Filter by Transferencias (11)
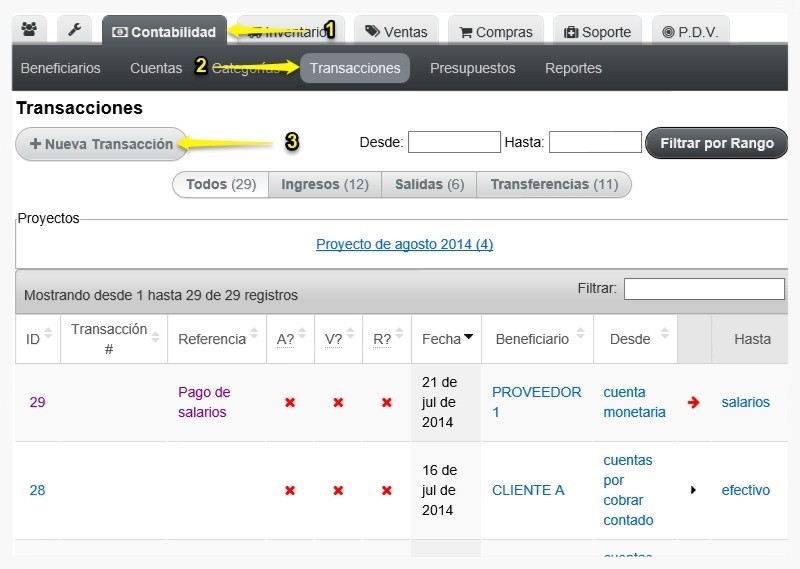 click(554, 184)
